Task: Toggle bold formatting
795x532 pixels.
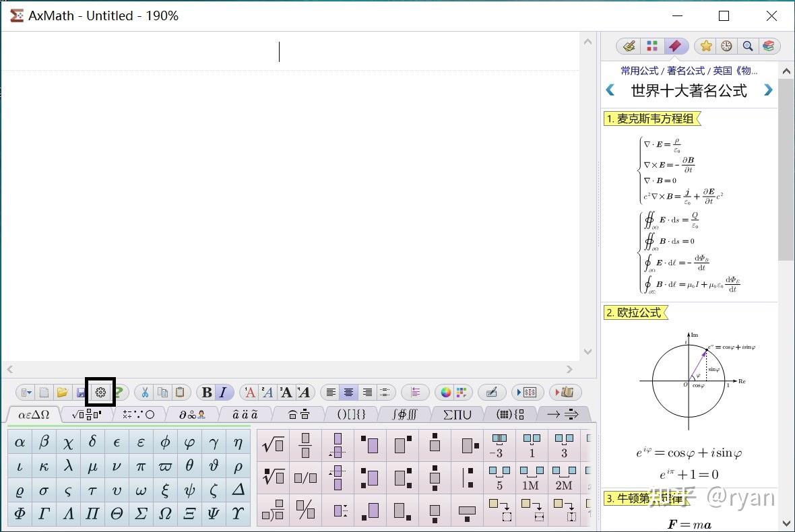Action: pyautogui.click(x=206, y=392)
